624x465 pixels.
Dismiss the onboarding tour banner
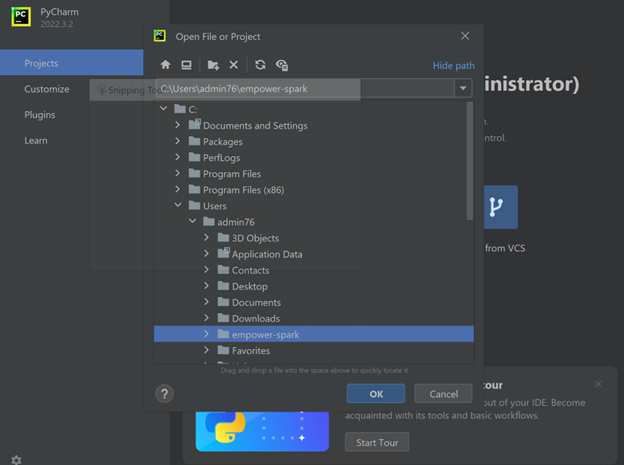click(x=598, y=384)
